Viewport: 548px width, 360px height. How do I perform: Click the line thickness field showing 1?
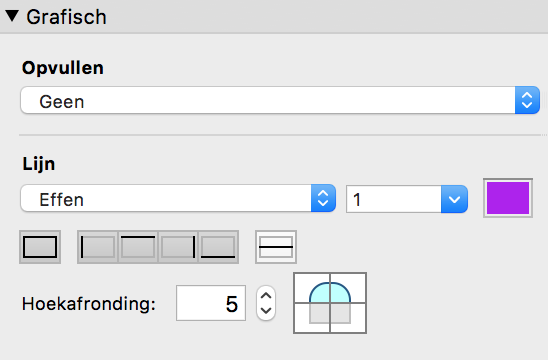[x=394, y=199]
